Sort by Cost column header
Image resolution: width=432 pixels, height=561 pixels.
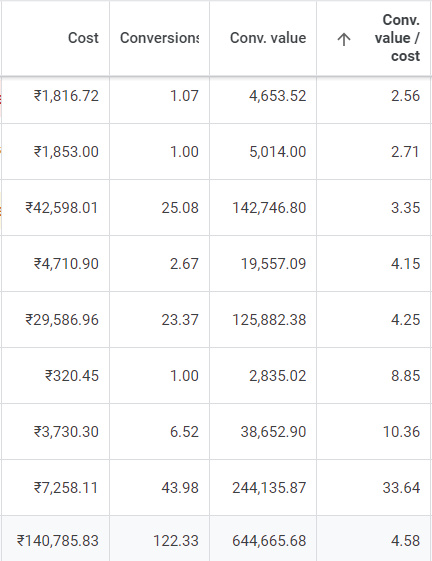point(83,38)
